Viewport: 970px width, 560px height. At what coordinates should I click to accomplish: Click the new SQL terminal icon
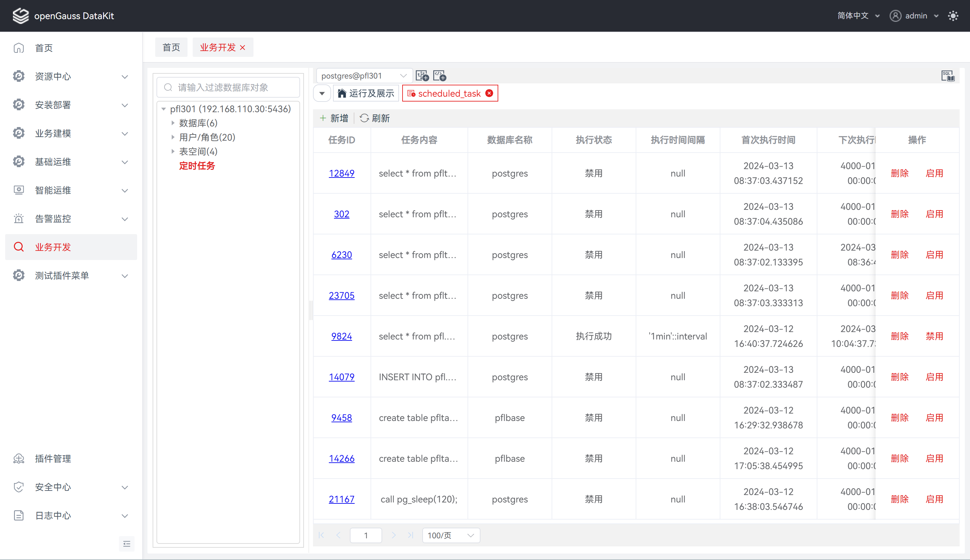(439, 76)
